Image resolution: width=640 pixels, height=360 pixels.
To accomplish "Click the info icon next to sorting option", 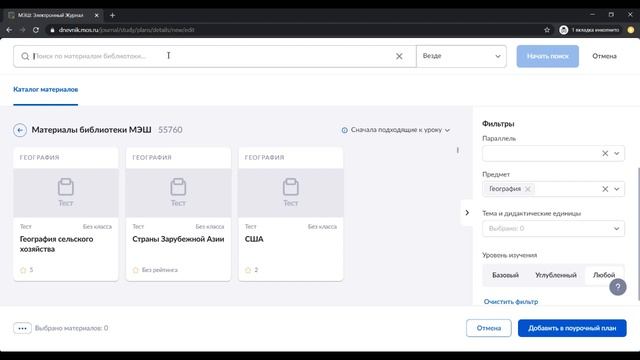I will (x=344, y=130).
